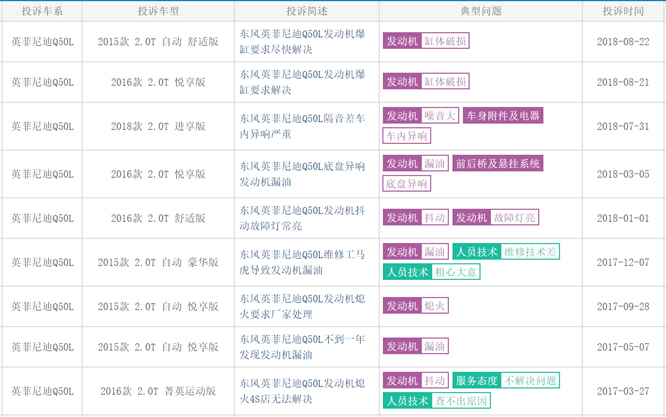Click the 不解决问题 problem tag
Viewport: 666px width, 417px height.
tap(530, 380)
